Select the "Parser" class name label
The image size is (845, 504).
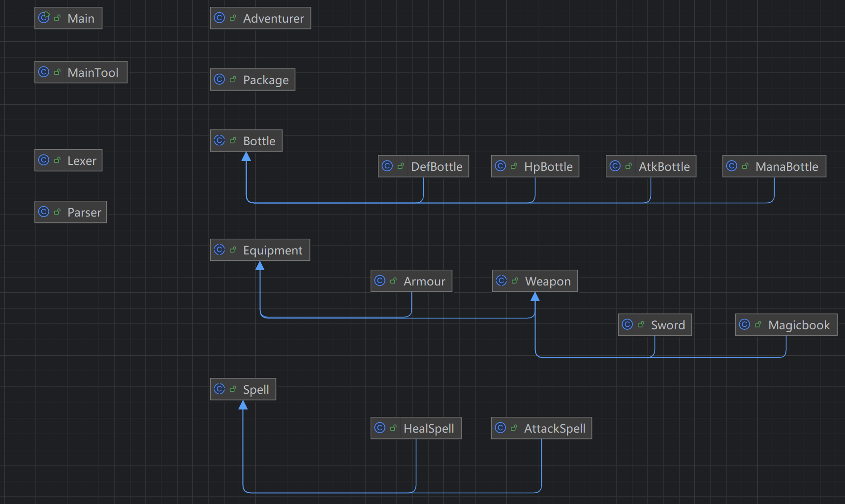click(84, 212)
